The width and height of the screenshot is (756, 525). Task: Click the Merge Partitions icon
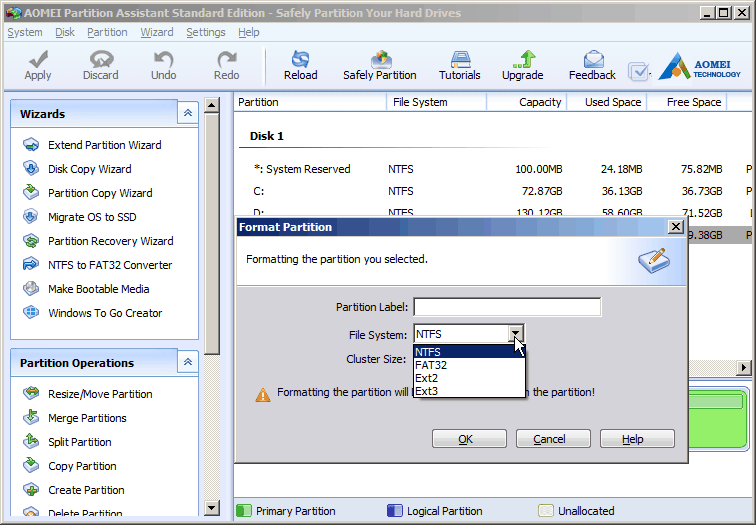pos(31,417)
